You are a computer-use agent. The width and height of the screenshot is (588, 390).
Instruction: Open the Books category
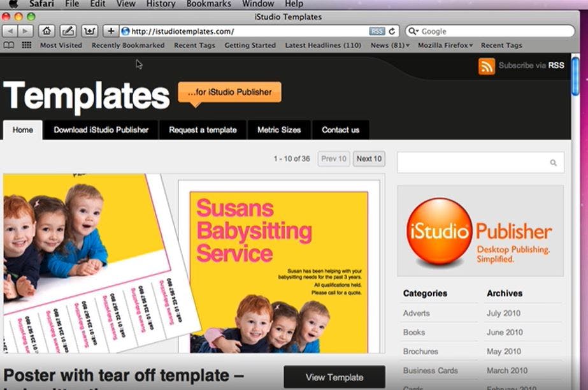point(414,332)
